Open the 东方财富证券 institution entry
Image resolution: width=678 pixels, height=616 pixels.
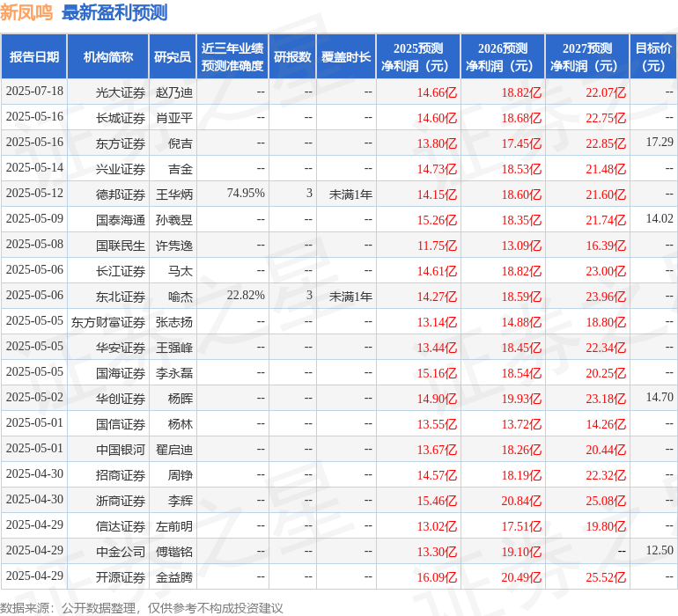coord(108,322)
